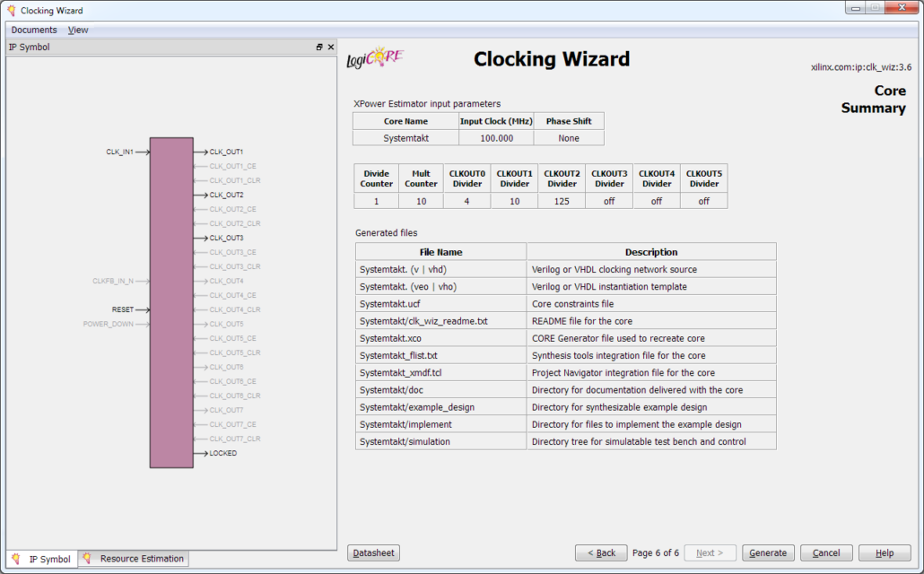Click the Description column header

tap(651, 252)
